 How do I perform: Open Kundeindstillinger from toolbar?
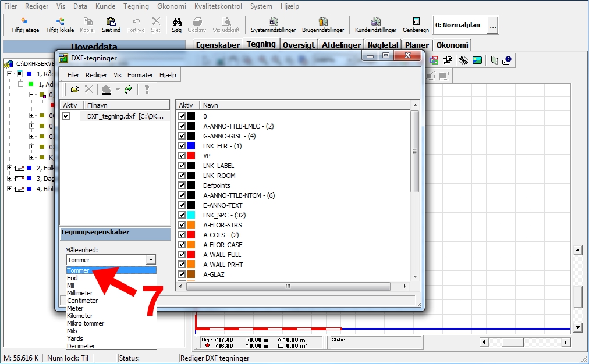tap(375, 25)
